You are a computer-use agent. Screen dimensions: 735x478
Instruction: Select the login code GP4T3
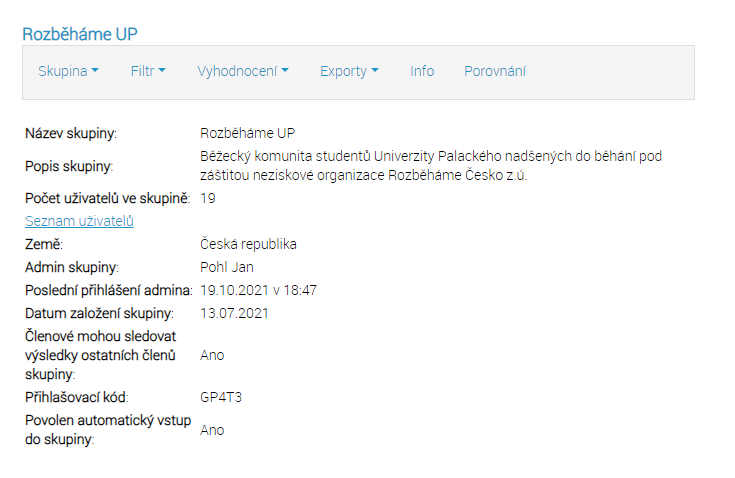(221, 397)
